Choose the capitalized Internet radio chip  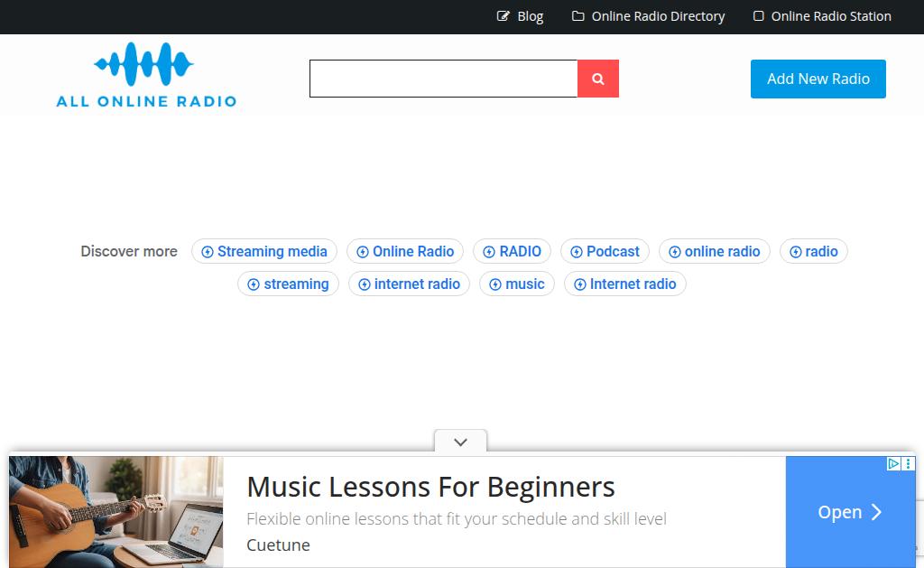coord(625,284)
